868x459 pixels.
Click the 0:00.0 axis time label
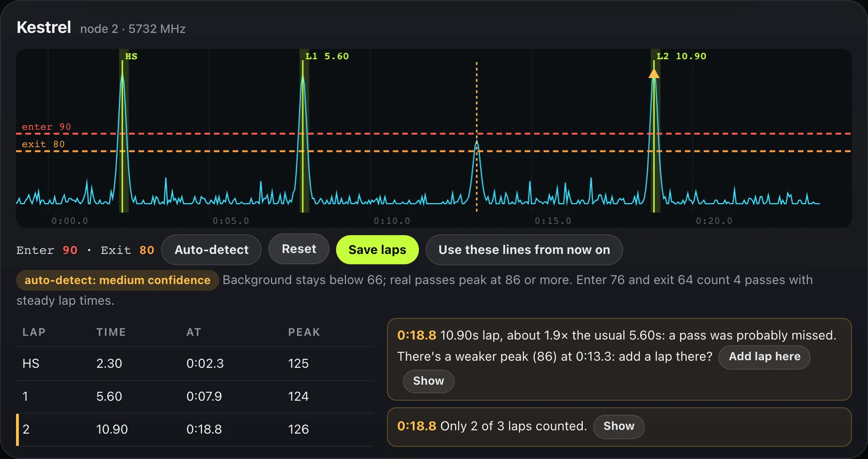[70, 221]
